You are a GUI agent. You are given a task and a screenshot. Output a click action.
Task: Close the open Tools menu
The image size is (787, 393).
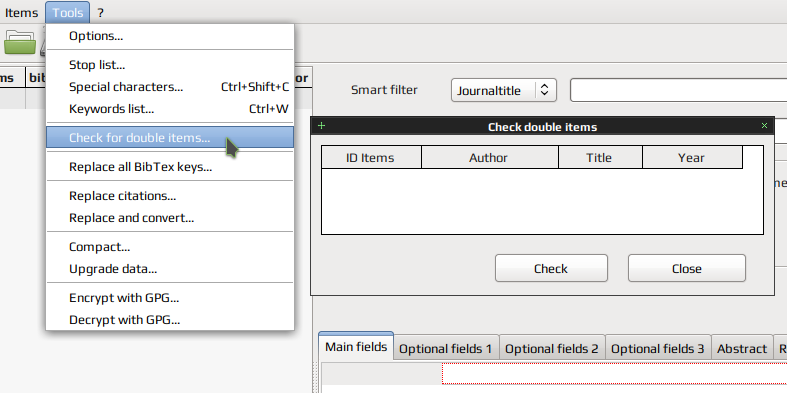point(68,13)
